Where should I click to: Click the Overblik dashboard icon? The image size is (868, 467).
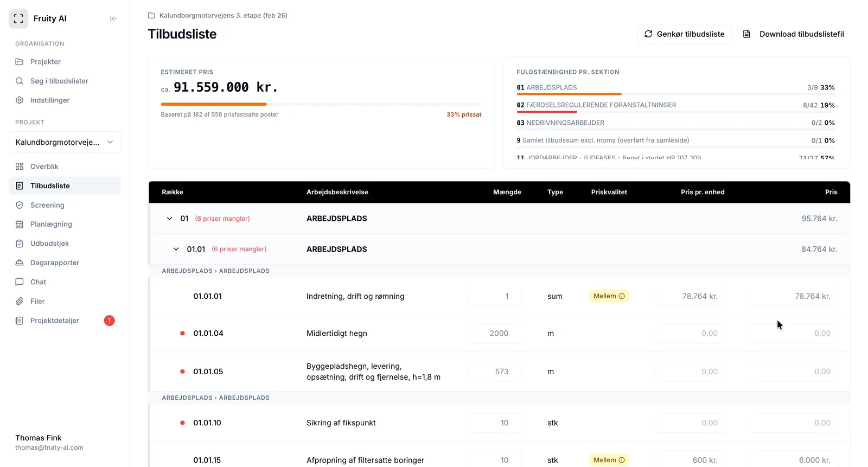20,167
